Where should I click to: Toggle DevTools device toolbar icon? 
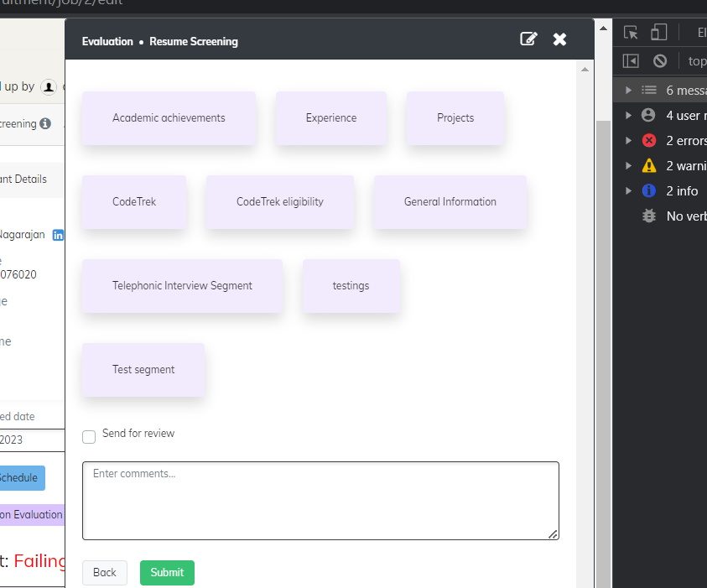pos(658,33)
